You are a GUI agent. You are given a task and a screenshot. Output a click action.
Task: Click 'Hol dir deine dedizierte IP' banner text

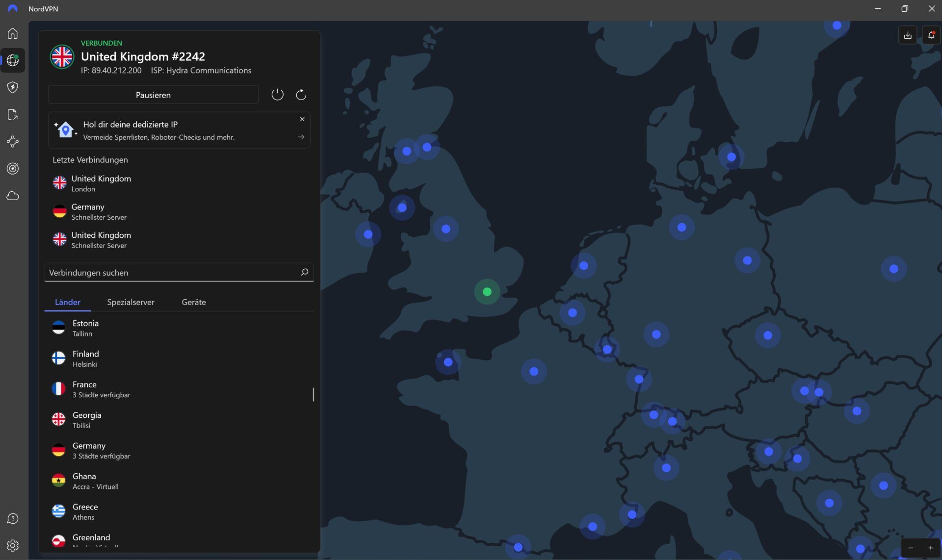[x=131, y=125]
